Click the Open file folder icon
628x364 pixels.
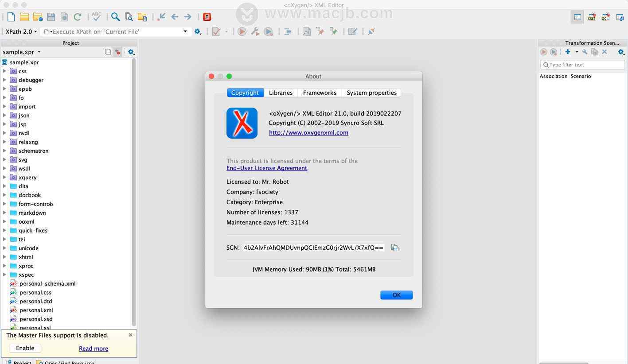click(24, 17)
